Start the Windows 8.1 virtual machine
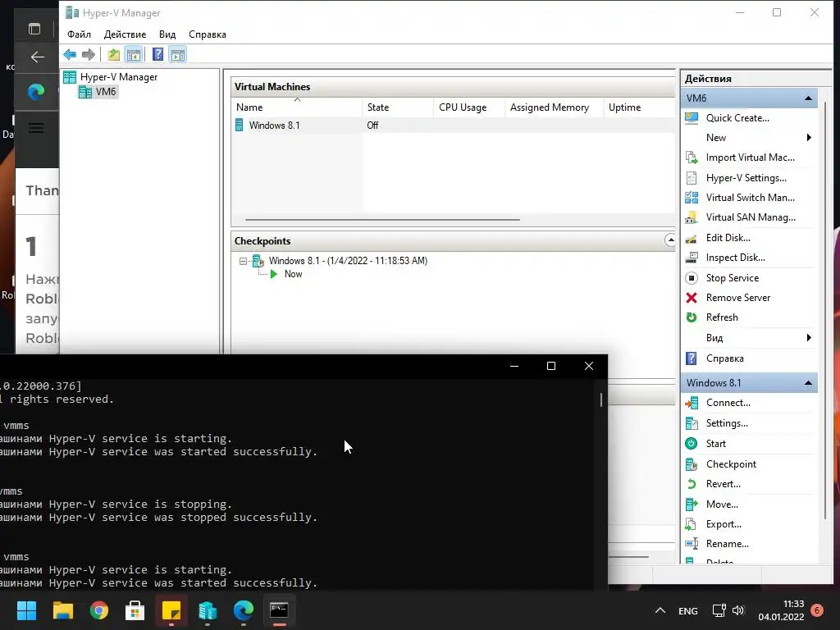 click(715, 444)
